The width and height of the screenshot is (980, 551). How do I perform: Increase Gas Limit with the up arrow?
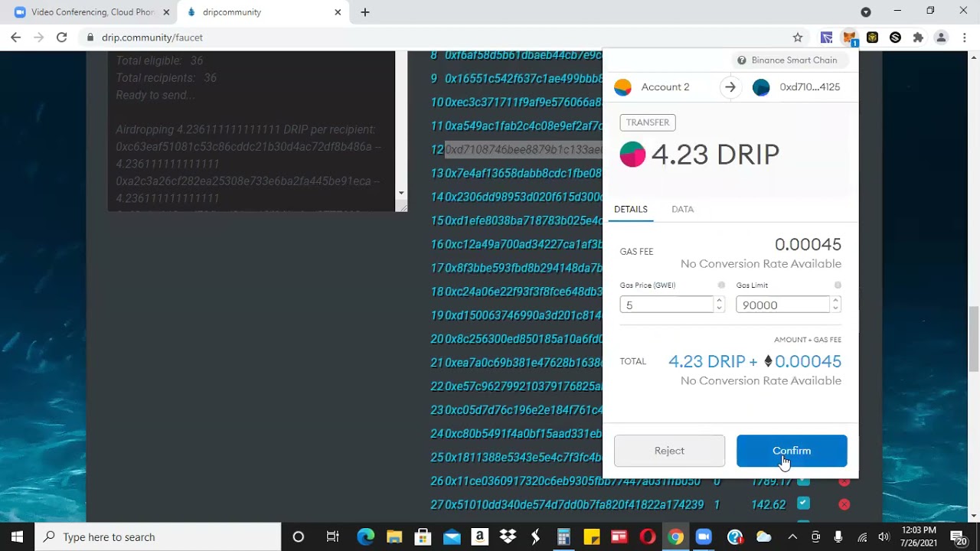coord(835,301)
